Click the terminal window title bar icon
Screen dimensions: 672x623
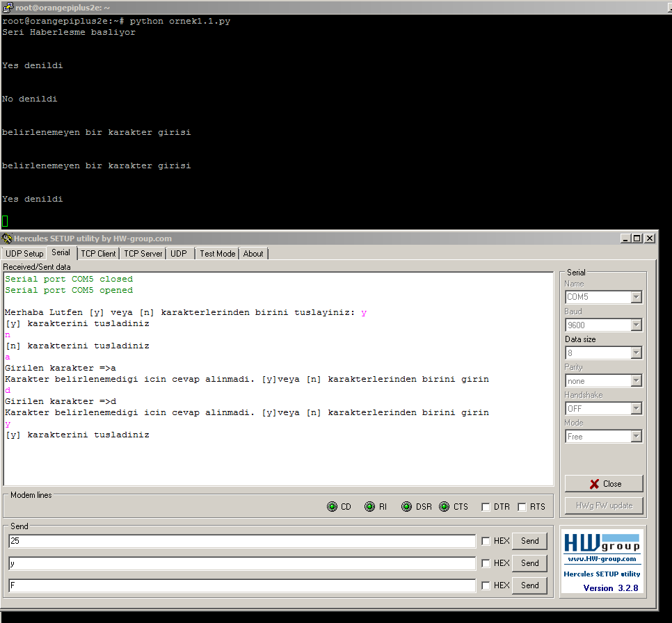click(7, 7)
